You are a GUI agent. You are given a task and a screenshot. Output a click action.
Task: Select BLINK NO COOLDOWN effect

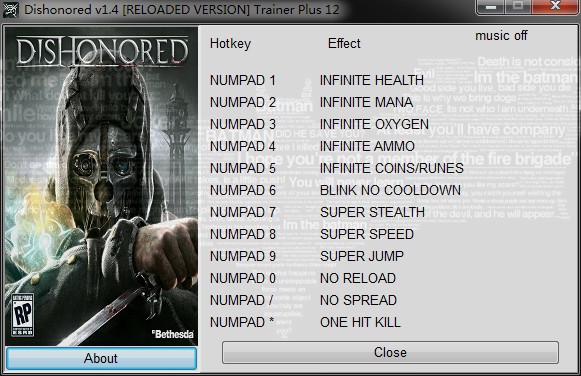click(x=390, y=190)
